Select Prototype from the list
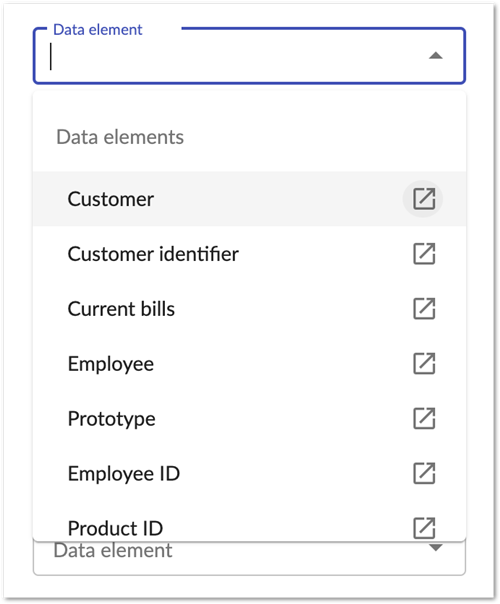 (249, 418)
